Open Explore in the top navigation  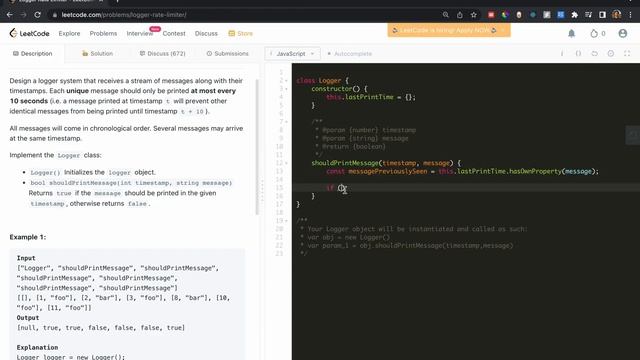pyautogui.click(x=69, y=33)
